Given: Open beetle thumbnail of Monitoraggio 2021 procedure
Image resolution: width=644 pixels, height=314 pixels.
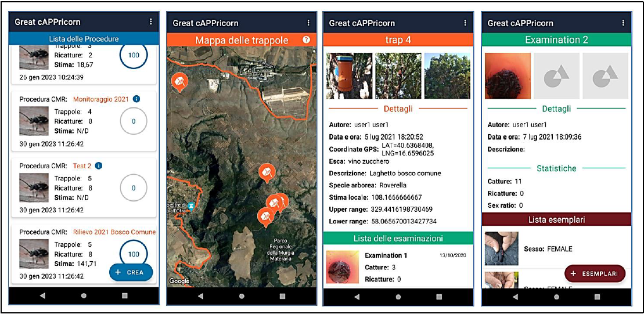Looking at the screenshot, I should (x=34, y=121).
